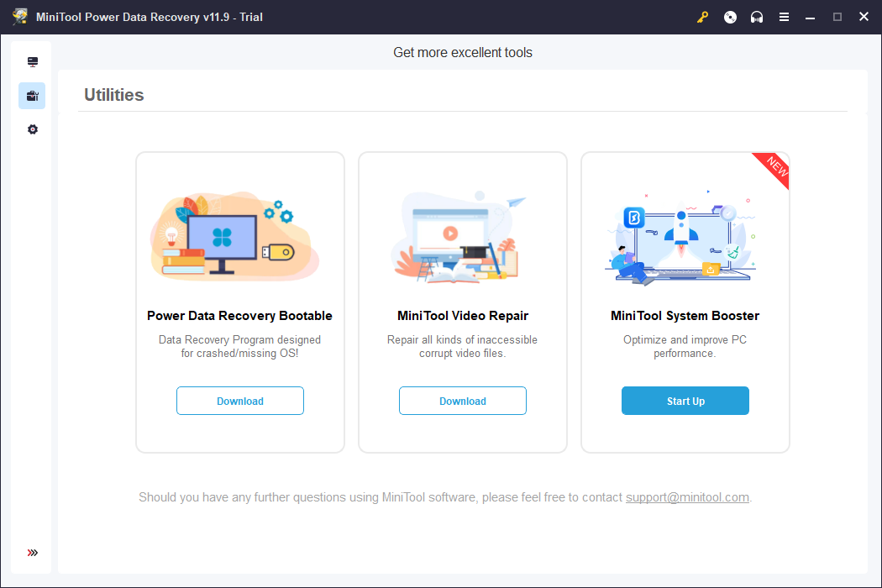882x588 pixels.
Task: Open the register key icon in title bar
Action: tap(702, 17)
